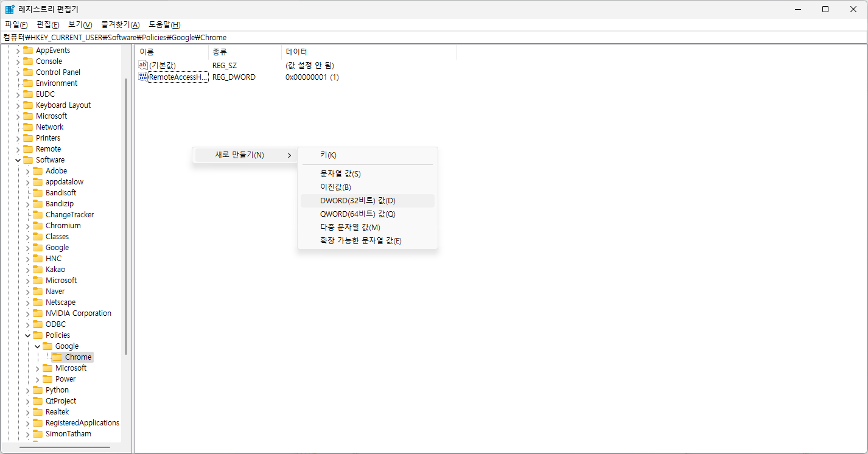The height and width of the screenshot is (454, 868).
Task: Choose 문자열 값(S) in the submenu
Action: 368,174
